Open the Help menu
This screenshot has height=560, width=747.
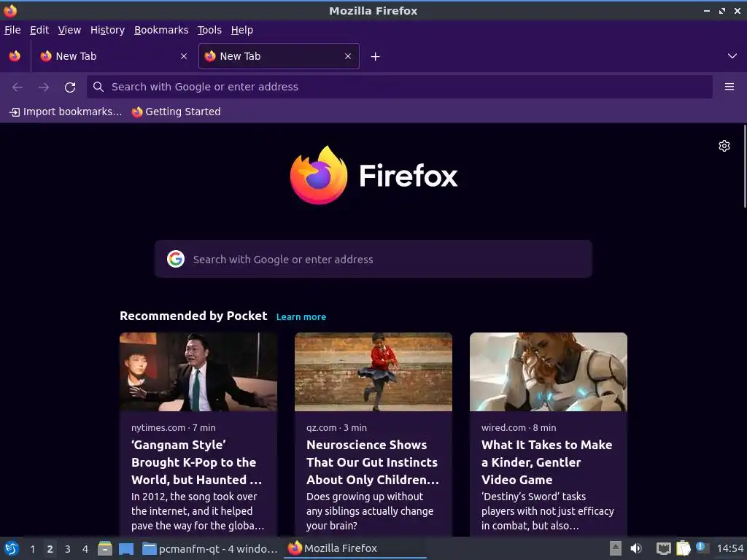pyautogui.click(x=242, y=30)
